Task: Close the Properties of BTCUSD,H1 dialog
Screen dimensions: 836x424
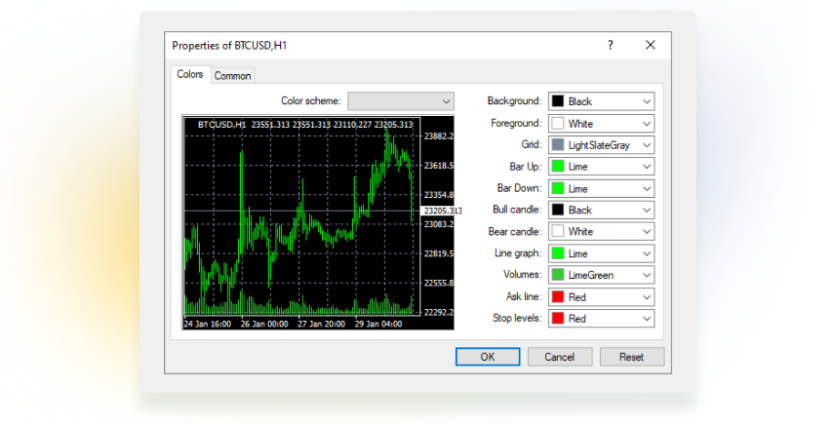Action: 650,45
